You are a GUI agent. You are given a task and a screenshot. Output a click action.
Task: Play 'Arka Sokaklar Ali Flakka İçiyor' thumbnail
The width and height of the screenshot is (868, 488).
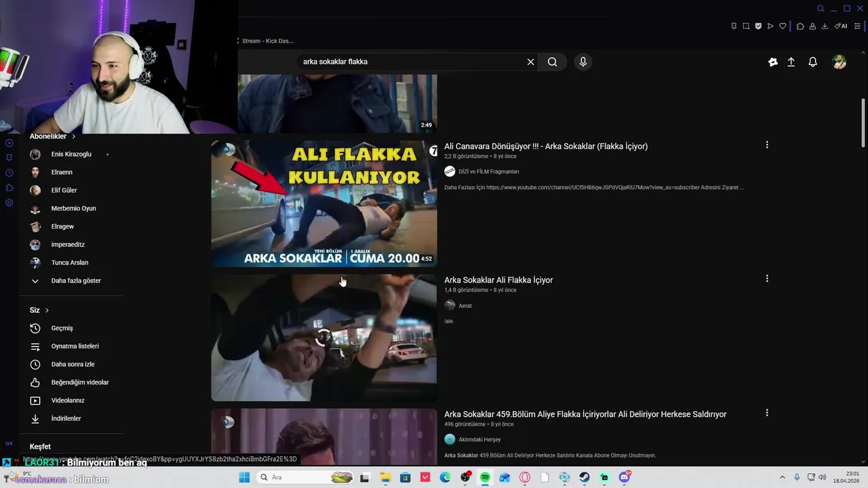coord(323,338)
